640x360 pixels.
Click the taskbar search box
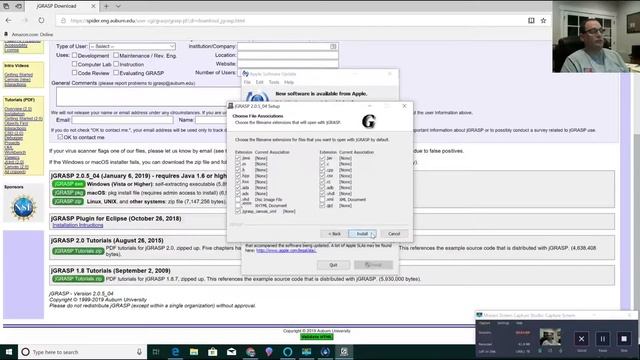[x=82, y=352]
